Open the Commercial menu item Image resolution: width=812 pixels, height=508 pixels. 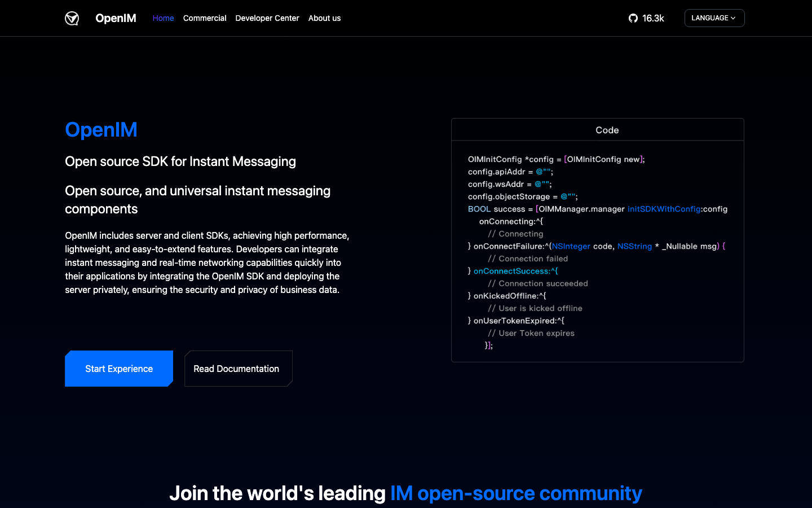click(x=205, y=18)
